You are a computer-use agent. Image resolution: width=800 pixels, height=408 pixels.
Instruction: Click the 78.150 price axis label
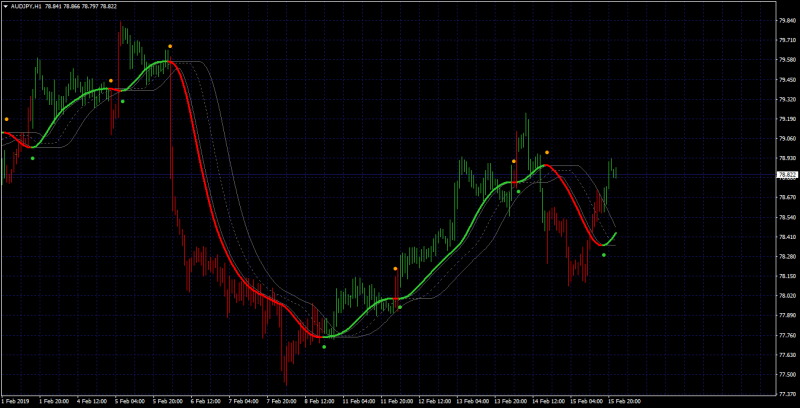(786, 276)
